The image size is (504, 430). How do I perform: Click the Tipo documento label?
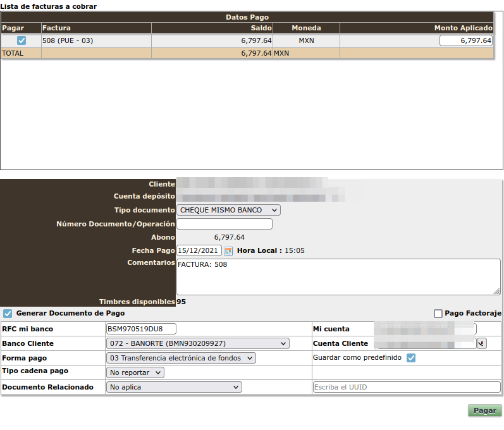(144, 210)
